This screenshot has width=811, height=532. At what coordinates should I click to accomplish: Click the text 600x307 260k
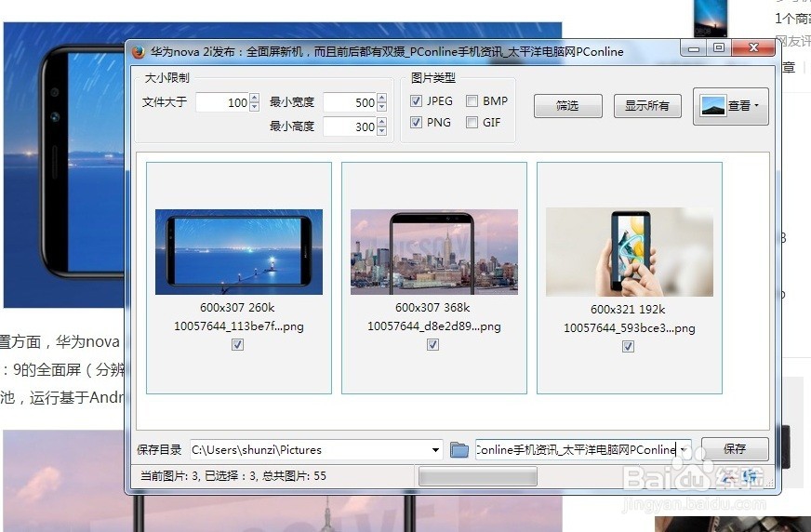tap(237, 308)
